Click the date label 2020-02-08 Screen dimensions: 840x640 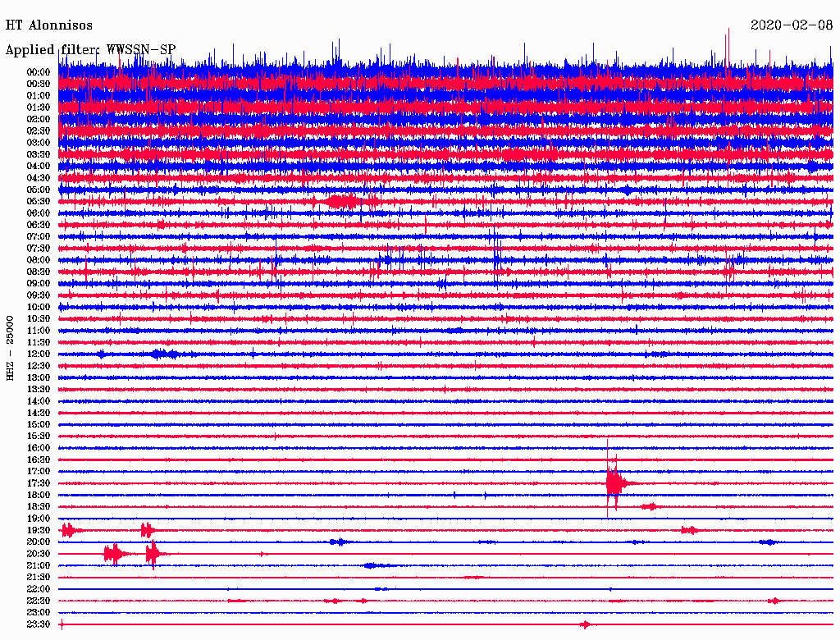(792, 25)
